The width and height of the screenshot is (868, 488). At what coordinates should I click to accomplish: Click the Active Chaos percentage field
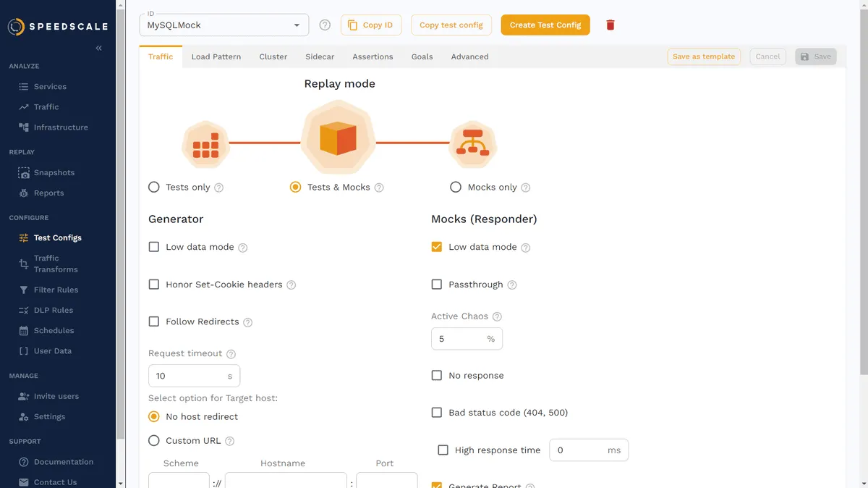pyautogui.click(x=459, y=339)
